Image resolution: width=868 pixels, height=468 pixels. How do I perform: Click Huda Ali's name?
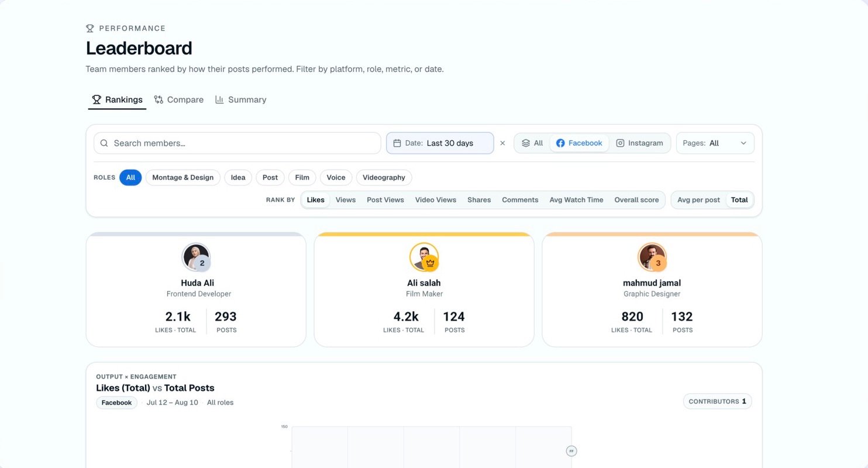pos(198,283)
